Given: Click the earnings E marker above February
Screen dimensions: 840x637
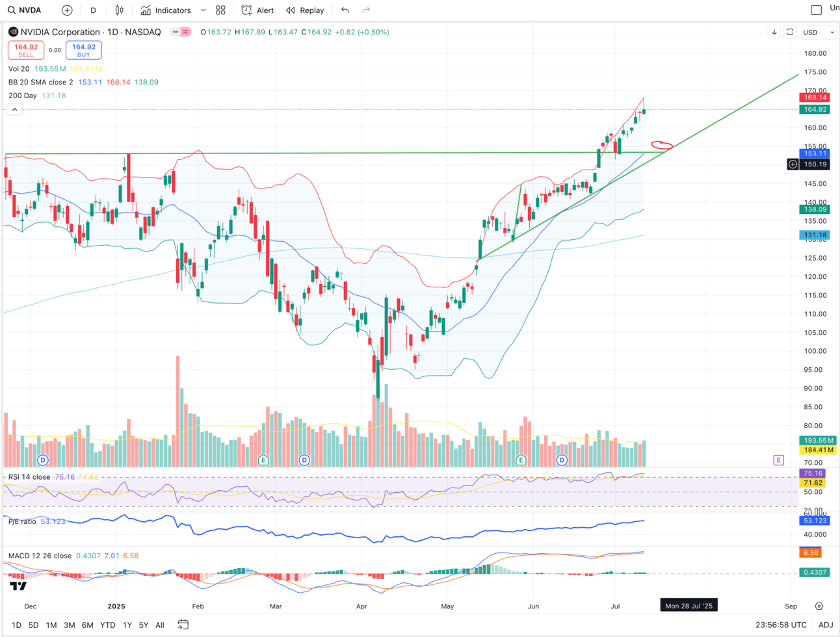Looking at the screenshot, I should 263,460.
